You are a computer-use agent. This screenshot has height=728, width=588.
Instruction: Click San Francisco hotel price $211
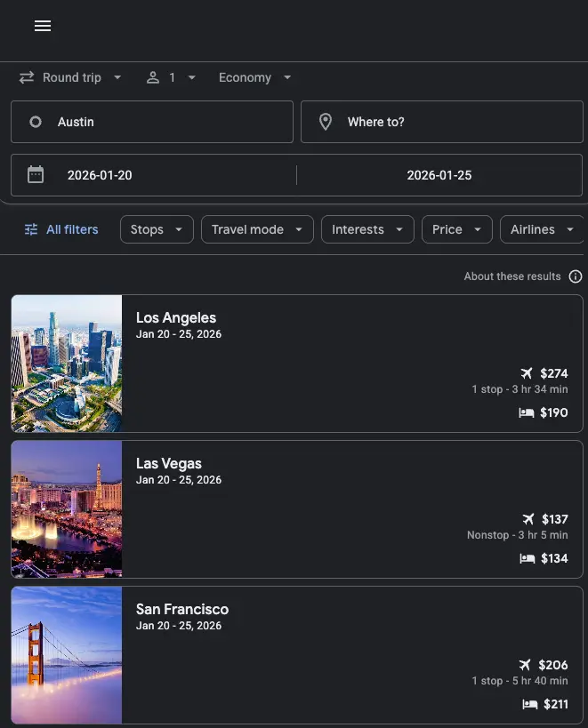pyautogui.click(x=556, y=704)
